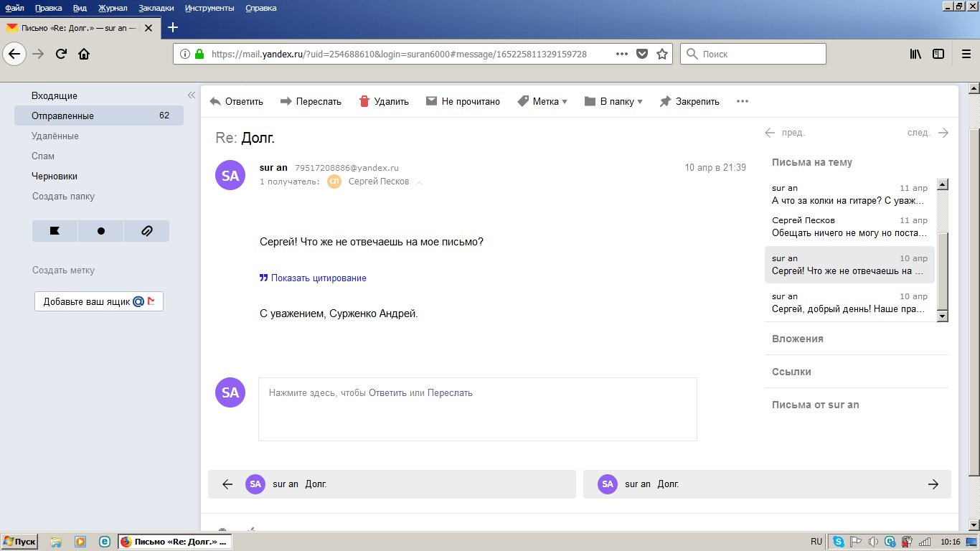Viewport: 980px width, 551px height.
Task: Click the thread list scrollbar thumb
Action: pos(943,273)
